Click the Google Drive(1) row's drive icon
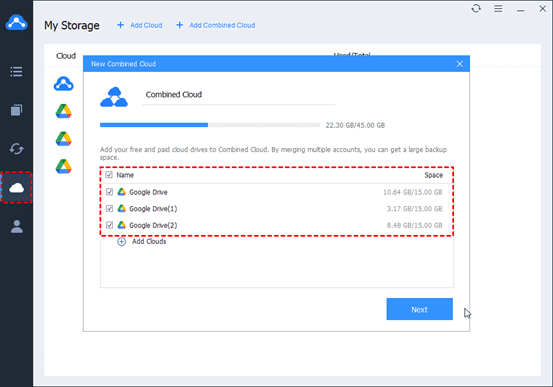The image size is (553, 387). [x=122, y=208]
